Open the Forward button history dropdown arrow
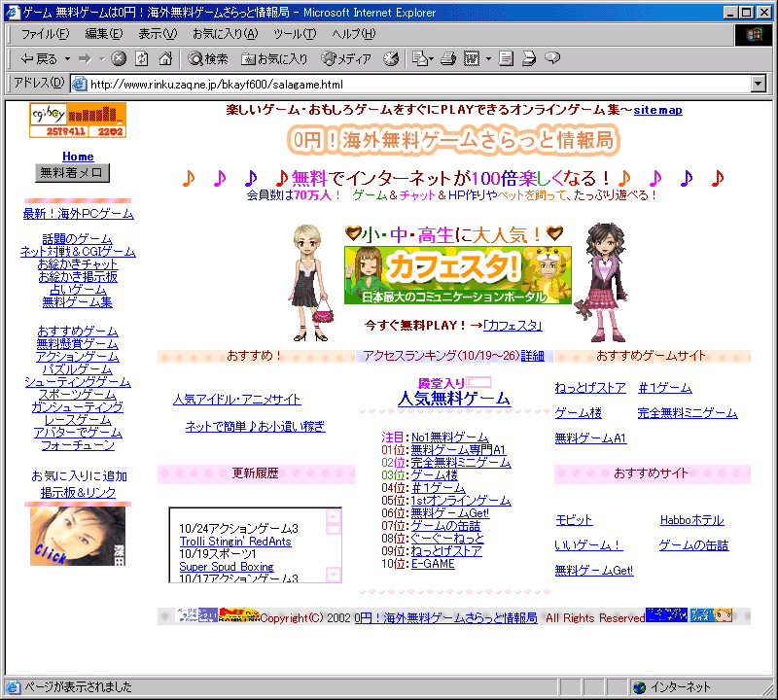778x700 pixels. [x=102, y=59]
